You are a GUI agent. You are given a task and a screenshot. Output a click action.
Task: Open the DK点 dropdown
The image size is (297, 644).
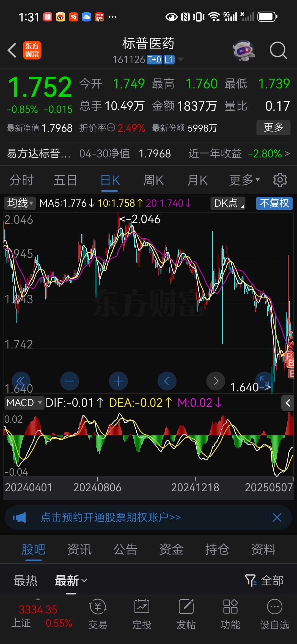point(228,203)
